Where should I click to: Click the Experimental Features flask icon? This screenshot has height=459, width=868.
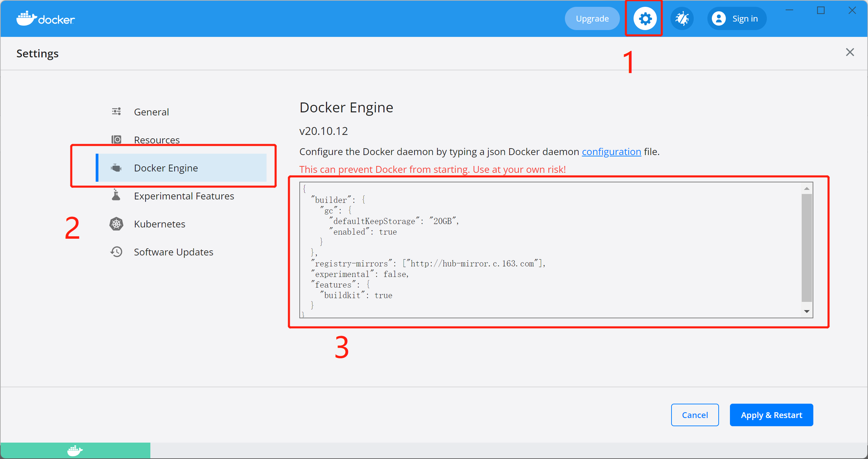(116, 195)
